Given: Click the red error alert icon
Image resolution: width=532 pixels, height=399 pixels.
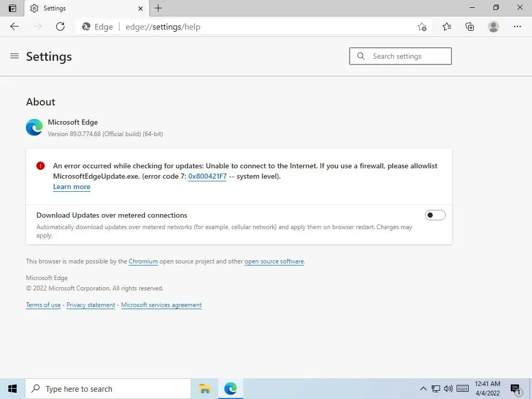Looking at the screenshot, I should [41, 166].
